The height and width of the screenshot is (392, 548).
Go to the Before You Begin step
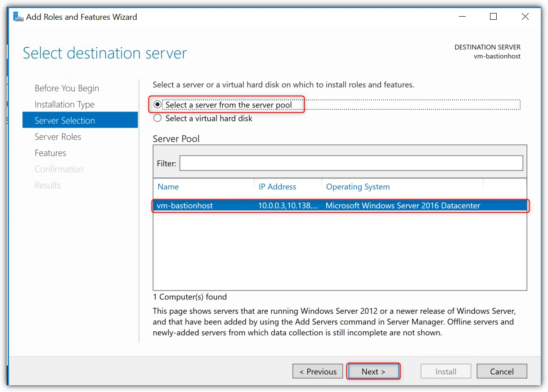click(x=67, y=88)
